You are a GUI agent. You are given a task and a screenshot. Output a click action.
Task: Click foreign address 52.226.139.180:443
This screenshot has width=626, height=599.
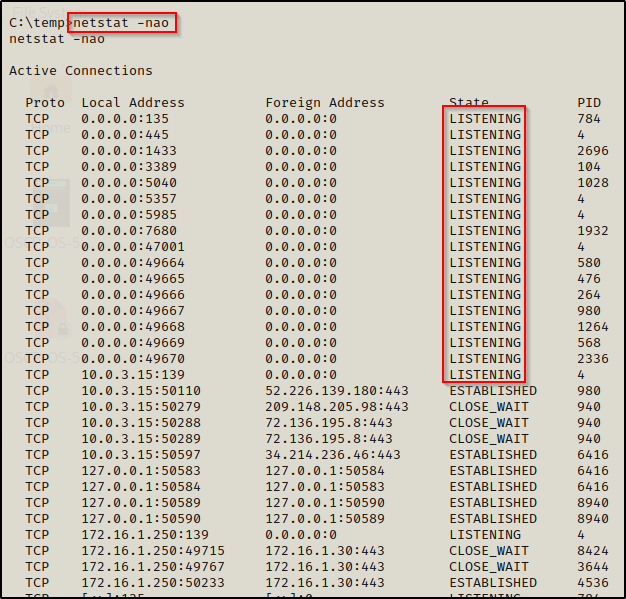click(x=337, y=391)
